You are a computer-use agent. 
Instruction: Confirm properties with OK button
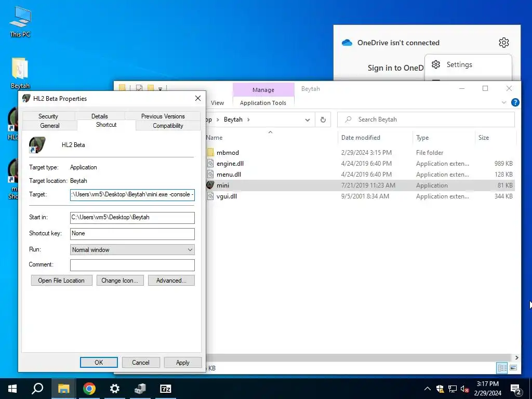pos(99,362)
